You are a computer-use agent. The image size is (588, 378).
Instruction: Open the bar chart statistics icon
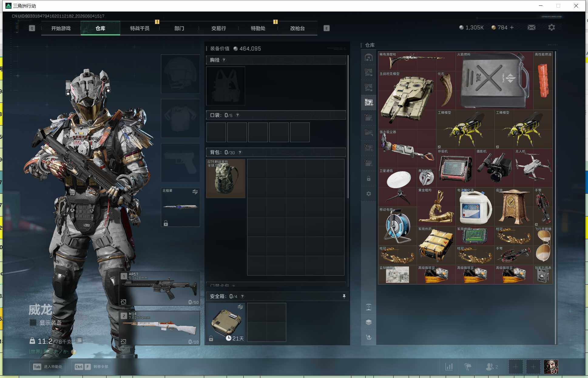pyautogui.click(x=449, y=367)
